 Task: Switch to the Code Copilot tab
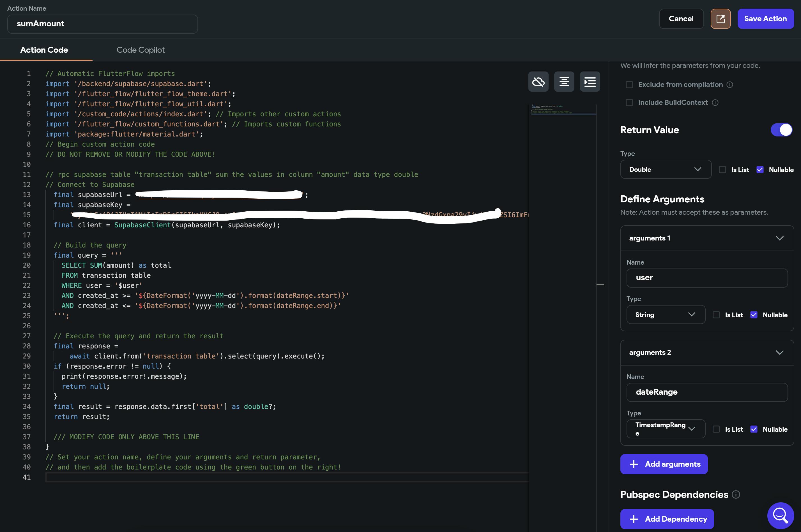pos(141,50)
